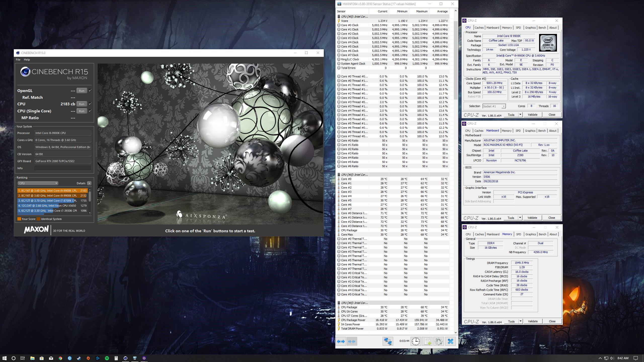Select ranking row i7-8700K scoring 1755
644x362 pixels.
point(52,201)
